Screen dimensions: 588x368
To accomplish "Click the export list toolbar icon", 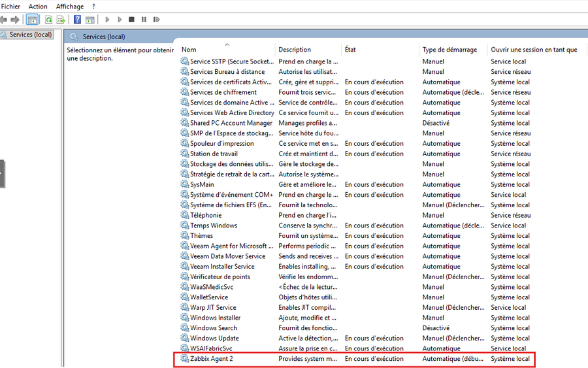I will [60, 20].
